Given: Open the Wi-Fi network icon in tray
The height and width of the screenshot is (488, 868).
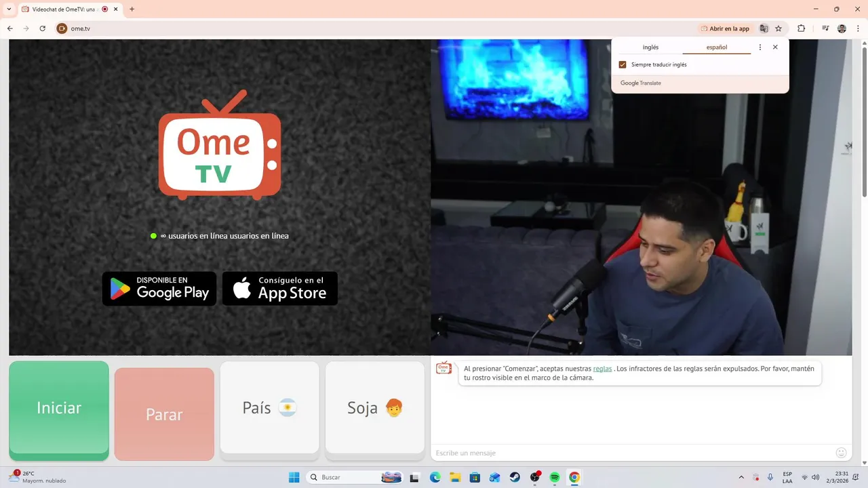Looking at the screenshot, I should point(805,477).
